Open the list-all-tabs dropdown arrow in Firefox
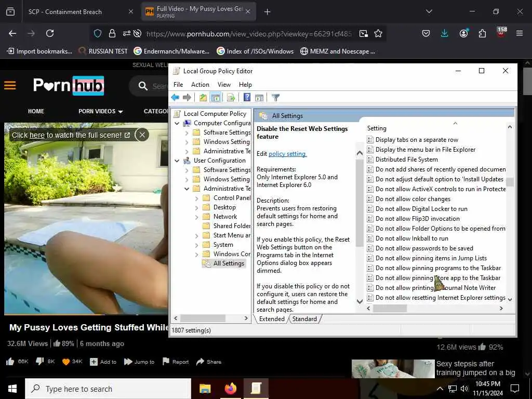 429,11
